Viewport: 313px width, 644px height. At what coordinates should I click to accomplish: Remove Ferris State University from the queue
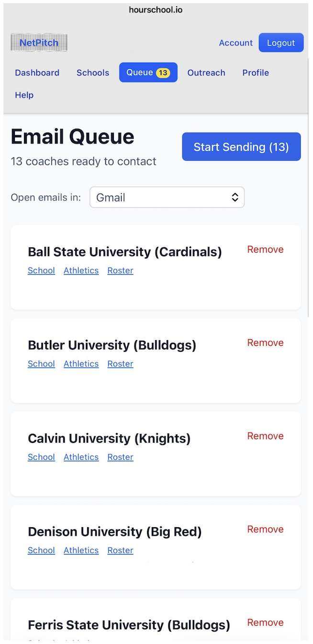coord(265,622)
